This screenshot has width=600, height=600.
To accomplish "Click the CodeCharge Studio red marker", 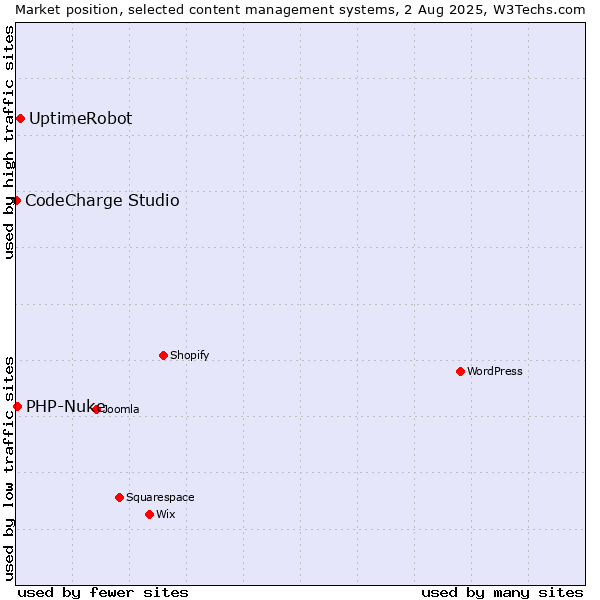I will (x=16, y=201).
